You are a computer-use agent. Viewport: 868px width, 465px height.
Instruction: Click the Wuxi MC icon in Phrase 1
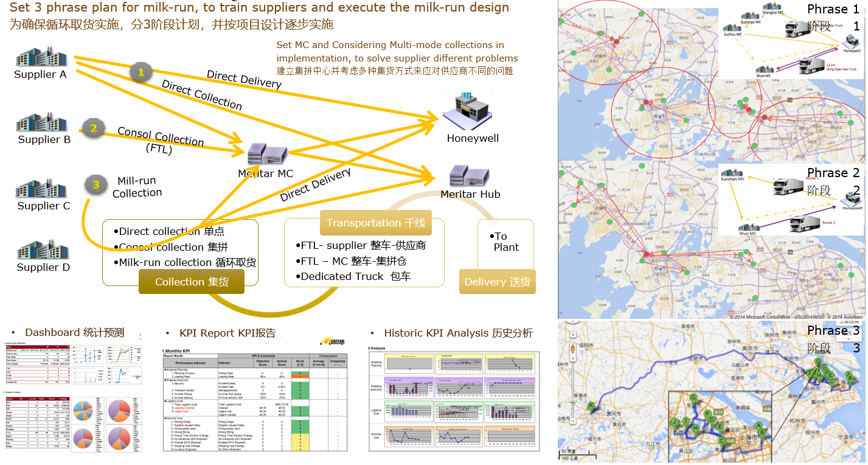[766, 69]
